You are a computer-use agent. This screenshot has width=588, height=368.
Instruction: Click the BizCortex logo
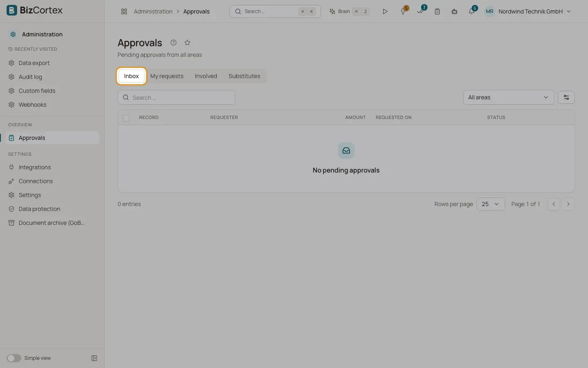point(35,10)
